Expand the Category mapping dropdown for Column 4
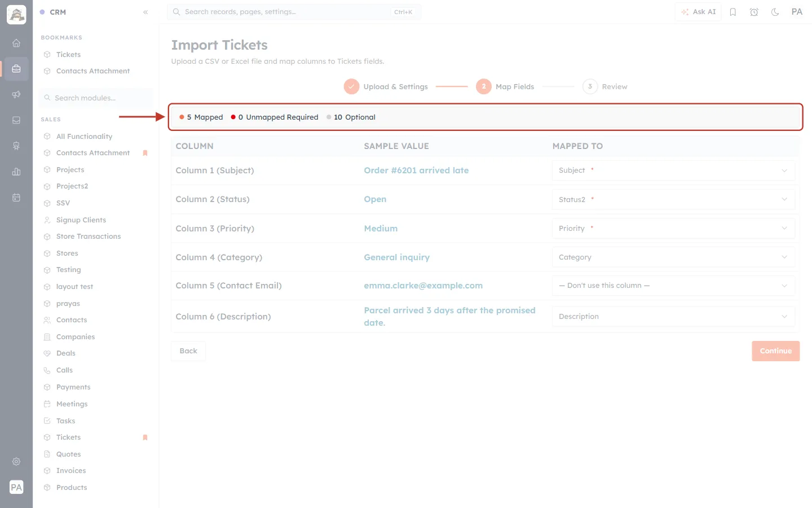This screenshot has height=508, width=812. [x=673, y=257]
